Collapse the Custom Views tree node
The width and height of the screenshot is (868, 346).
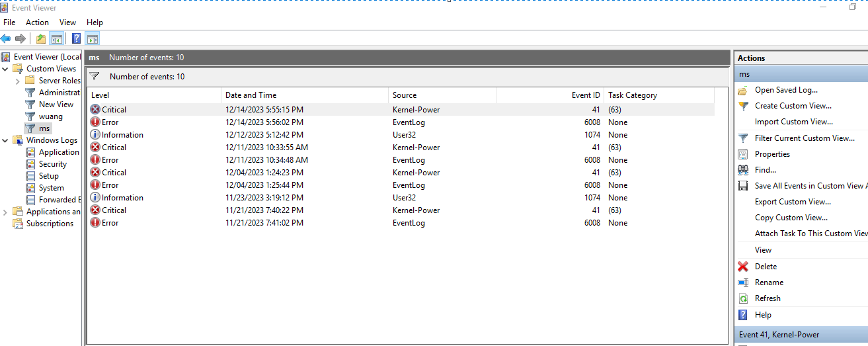coord(5,69)
